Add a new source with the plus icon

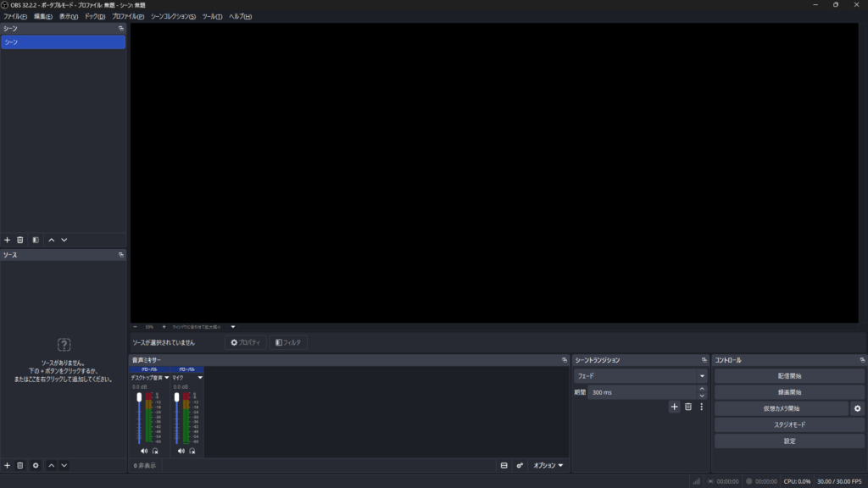coord(7,466)
